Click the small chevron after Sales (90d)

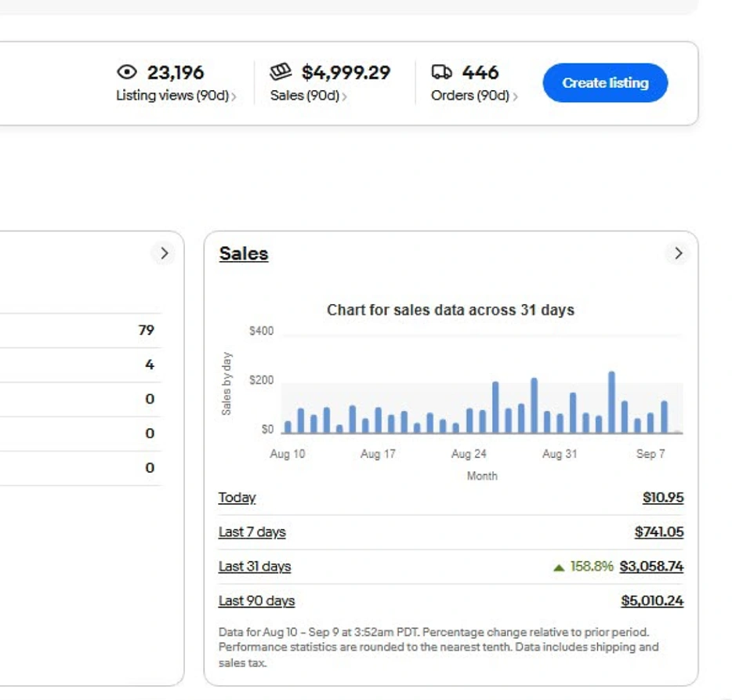[x=344, y=96]
